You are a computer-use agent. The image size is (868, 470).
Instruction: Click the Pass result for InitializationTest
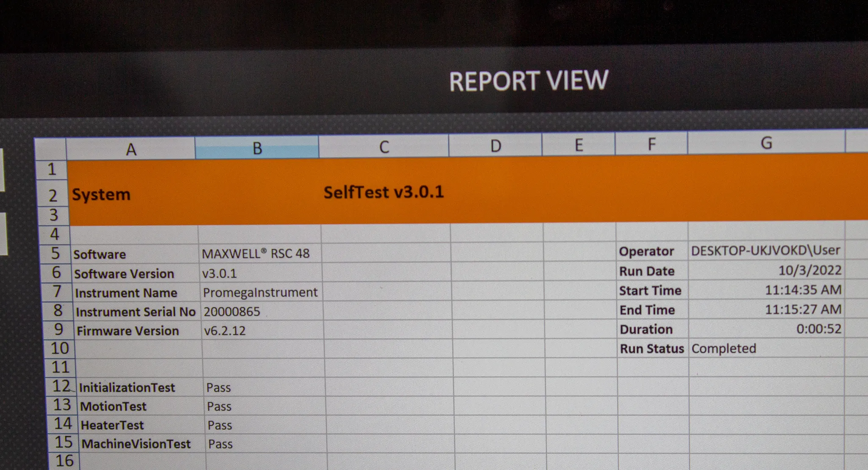[x=265, y=387]
